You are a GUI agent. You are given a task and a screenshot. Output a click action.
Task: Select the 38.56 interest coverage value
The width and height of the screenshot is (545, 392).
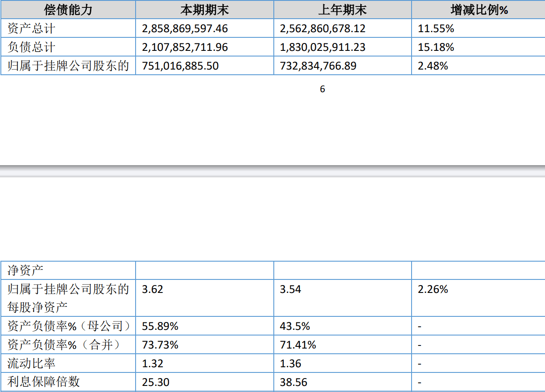coord(293,382)
